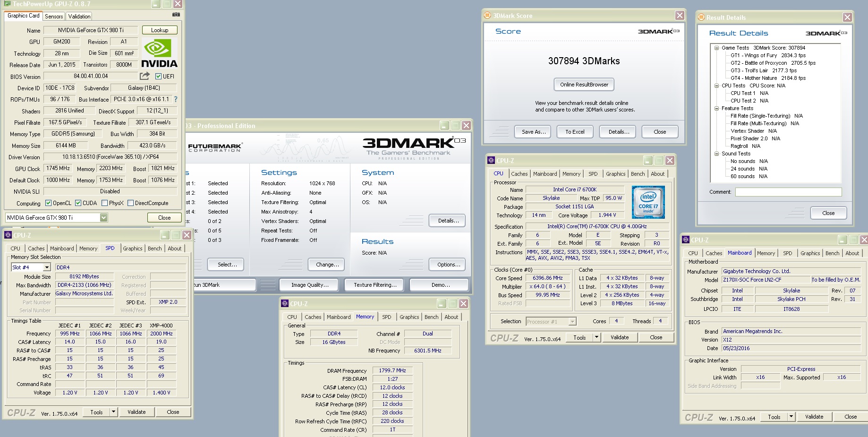Click the Lookup button in GPU-Z
The width and height of the screenshot is (868, 437).
(x=160, y=30)
